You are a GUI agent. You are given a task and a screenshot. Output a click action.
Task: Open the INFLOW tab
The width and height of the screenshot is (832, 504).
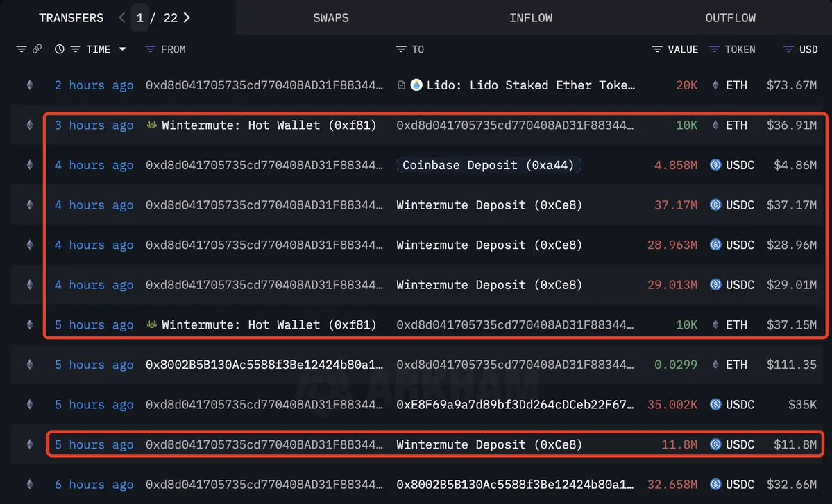(x=531, y=18)
